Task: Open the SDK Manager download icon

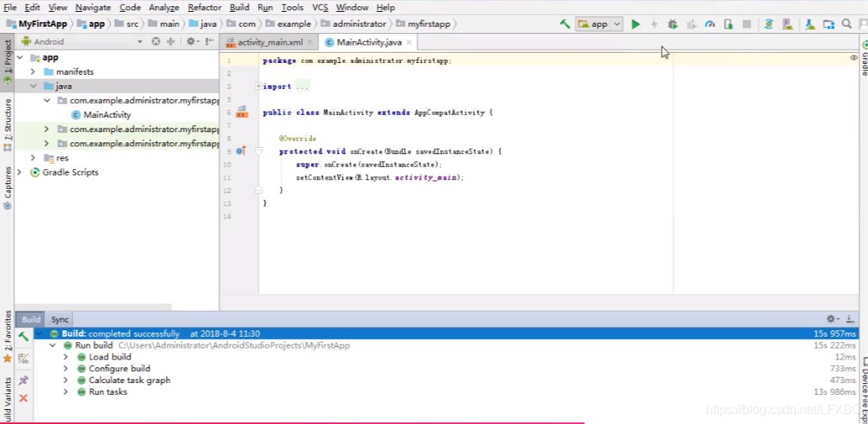Action: tap(810, 24)
